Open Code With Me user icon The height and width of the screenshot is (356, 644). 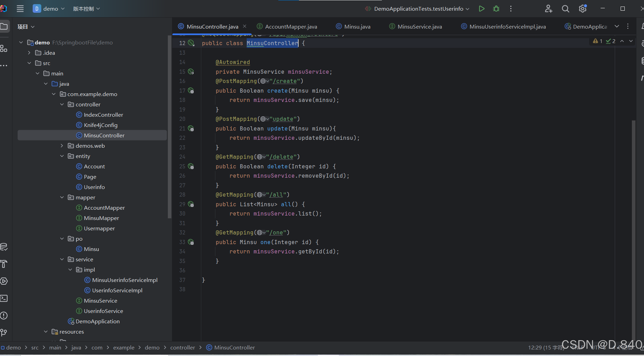click(x=548, y=9)
